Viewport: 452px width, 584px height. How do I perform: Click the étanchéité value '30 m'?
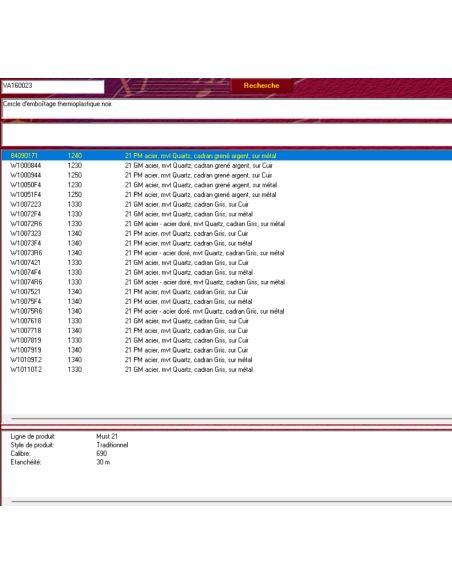point(103,462)
